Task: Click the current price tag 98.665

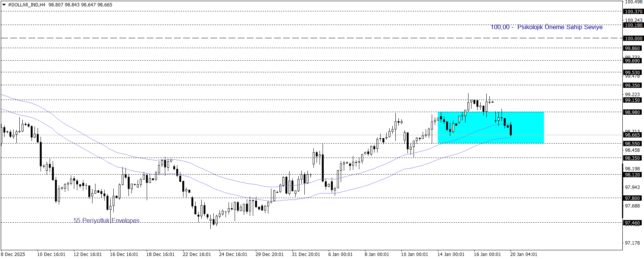Action: pos(633,135)
